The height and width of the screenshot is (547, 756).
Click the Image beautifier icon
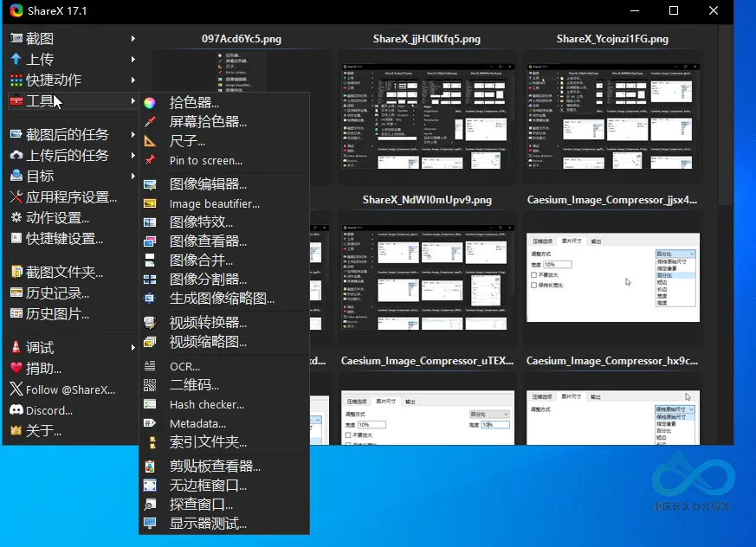[150, 204]
